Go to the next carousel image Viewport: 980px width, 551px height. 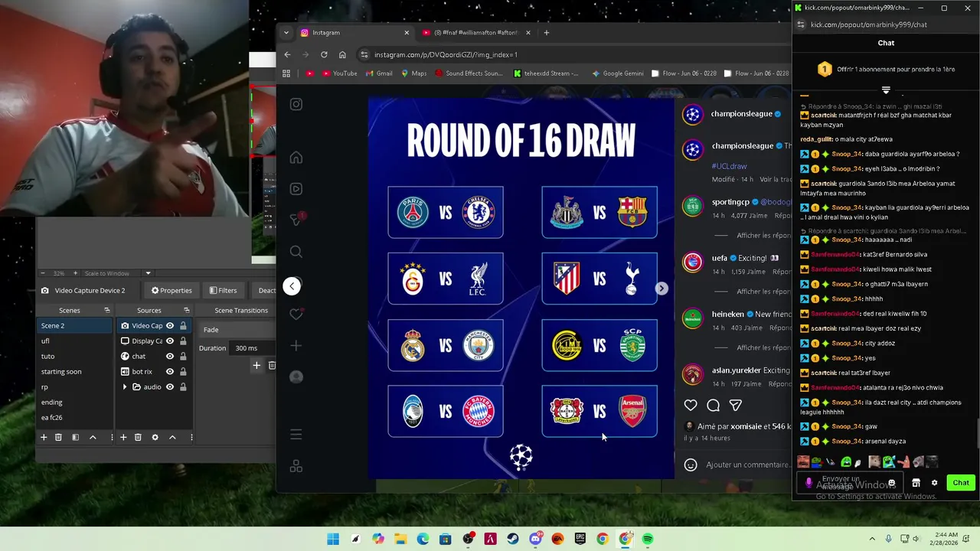coord(661,289)
